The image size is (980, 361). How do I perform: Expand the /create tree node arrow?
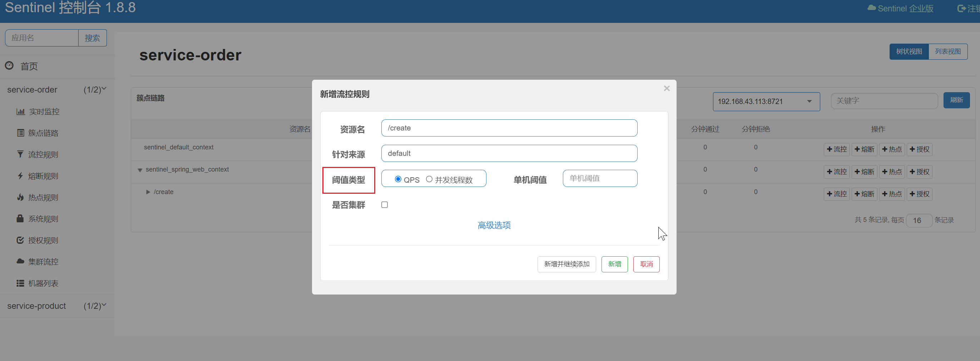148,192
